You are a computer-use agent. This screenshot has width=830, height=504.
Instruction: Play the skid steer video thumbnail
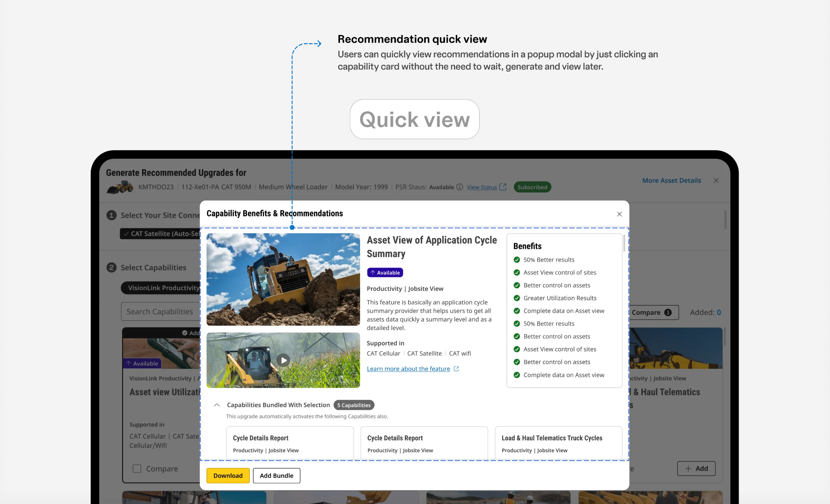point(283,360)
